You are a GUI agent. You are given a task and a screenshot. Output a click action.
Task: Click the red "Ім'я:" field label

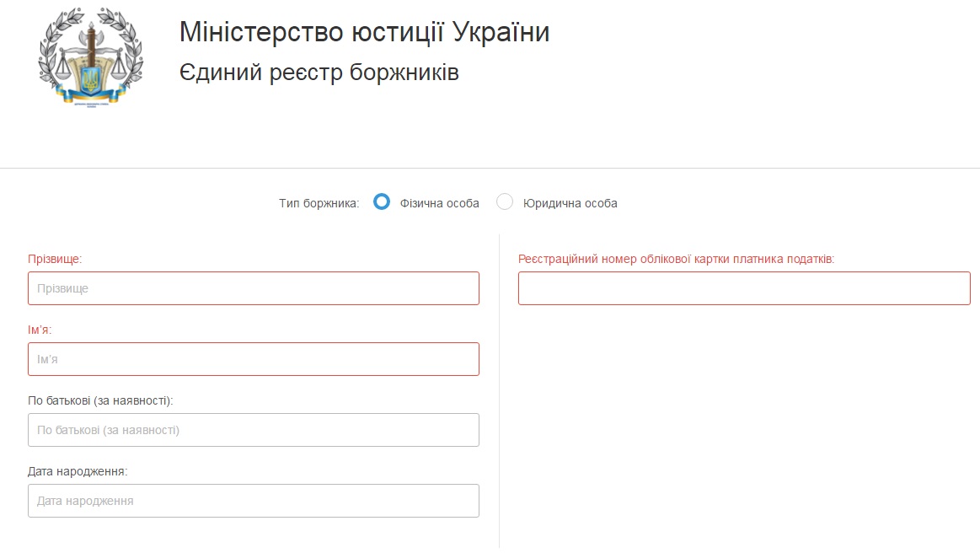click(40, 330)
